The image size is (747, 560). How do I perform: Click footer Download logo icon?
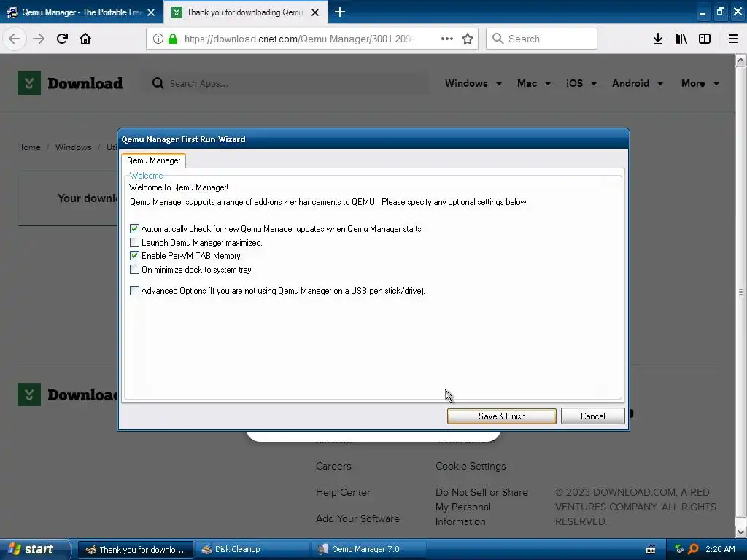coord(29,394)
